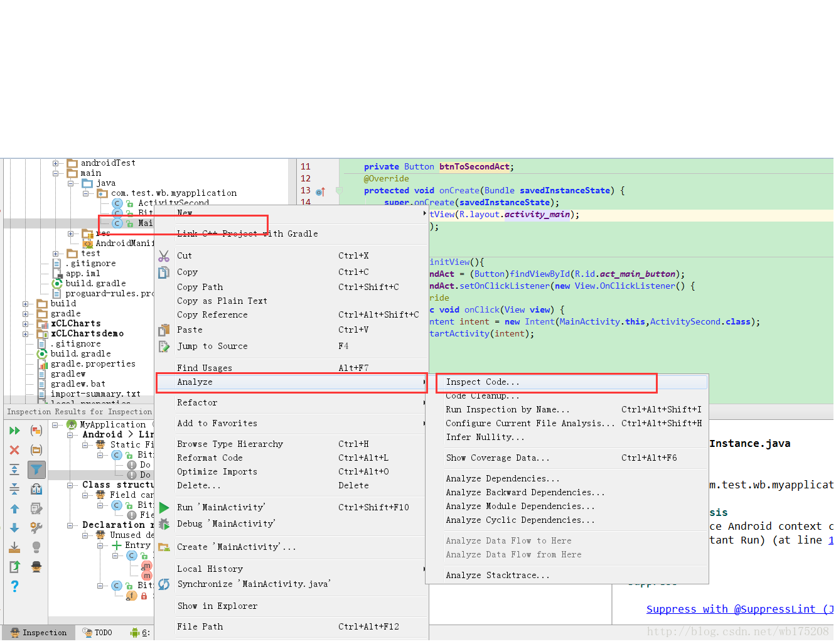Select Show in Explorer
The width and height of the screenshot is (836, 644).
pyautogui.click(x=292, y=606)
